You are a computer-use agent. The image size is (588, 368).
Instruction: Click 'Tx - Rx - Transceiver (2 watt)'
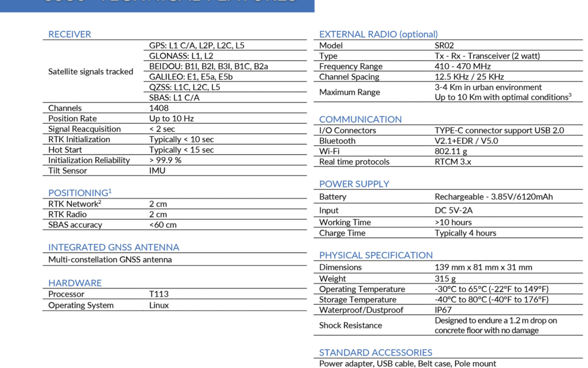(487, 56)
